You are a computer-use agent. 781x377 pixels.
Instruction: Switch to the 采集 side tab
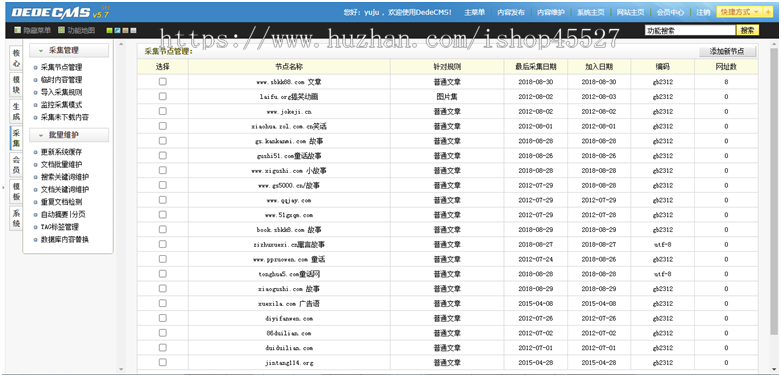point(16,138)
